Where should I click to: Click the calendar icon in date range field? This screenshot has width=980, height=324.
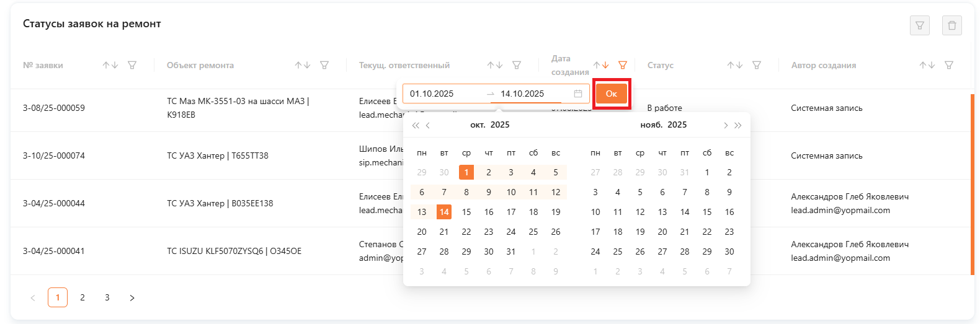pyautogui.click(x=577, y=94)
